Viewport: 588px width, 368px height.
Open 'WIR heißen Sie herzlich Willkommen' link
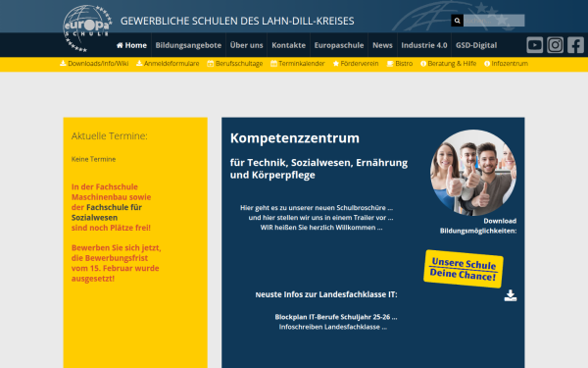click(321, 228)
